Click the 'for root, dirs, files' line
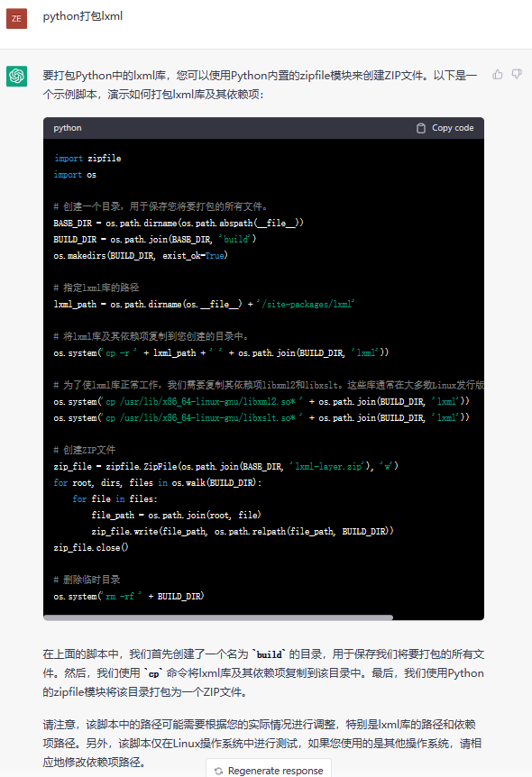This screenshot has width=532, height=777. [x=157, y=482]
